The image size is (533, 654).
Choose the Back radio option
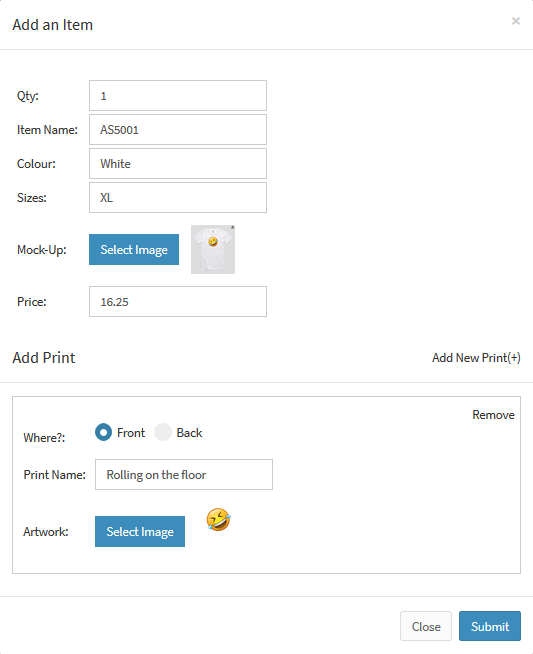coord(163,432)
